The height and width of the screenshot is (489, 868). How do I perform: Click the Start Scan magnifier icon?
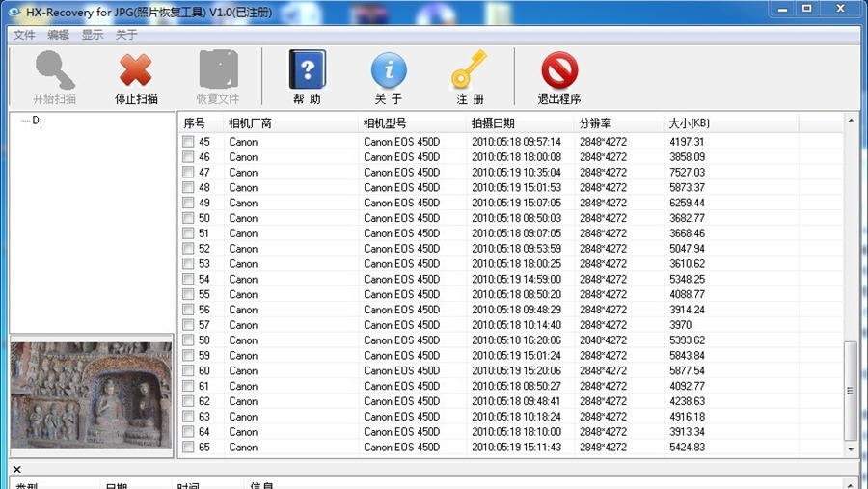[55, 70]
